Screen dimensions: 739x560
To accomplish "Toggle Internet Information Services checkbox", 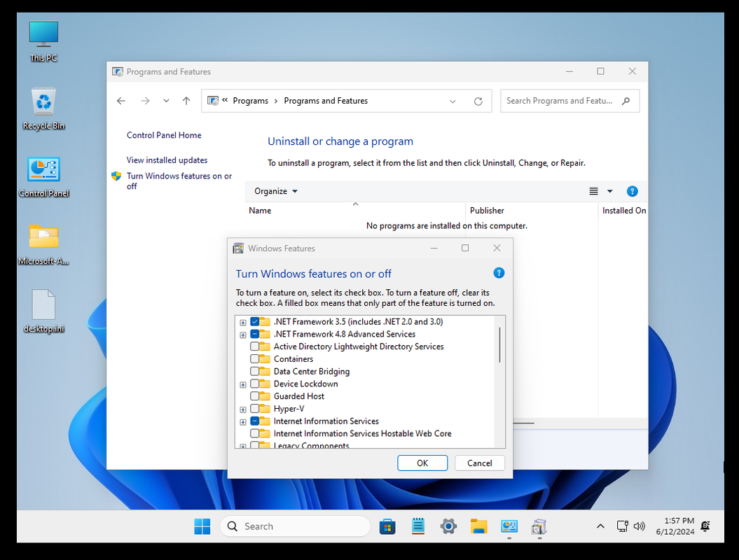I will point(254,421).
